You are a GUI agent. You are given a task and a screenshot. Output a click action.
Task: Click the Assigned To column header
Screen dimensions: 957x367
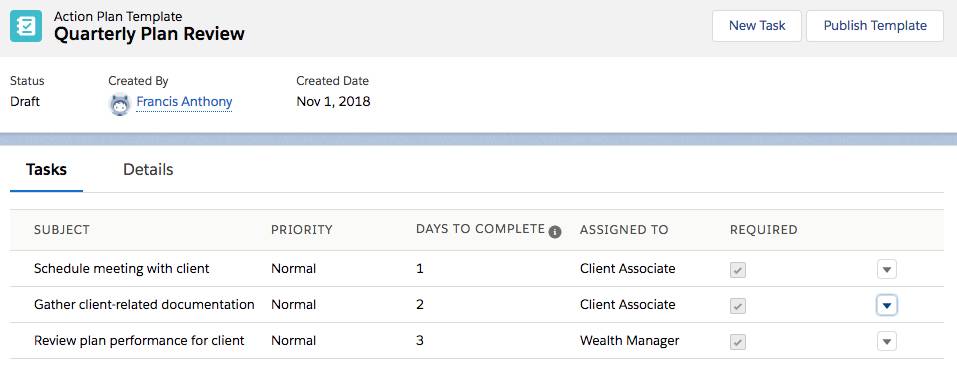(624, 230)
